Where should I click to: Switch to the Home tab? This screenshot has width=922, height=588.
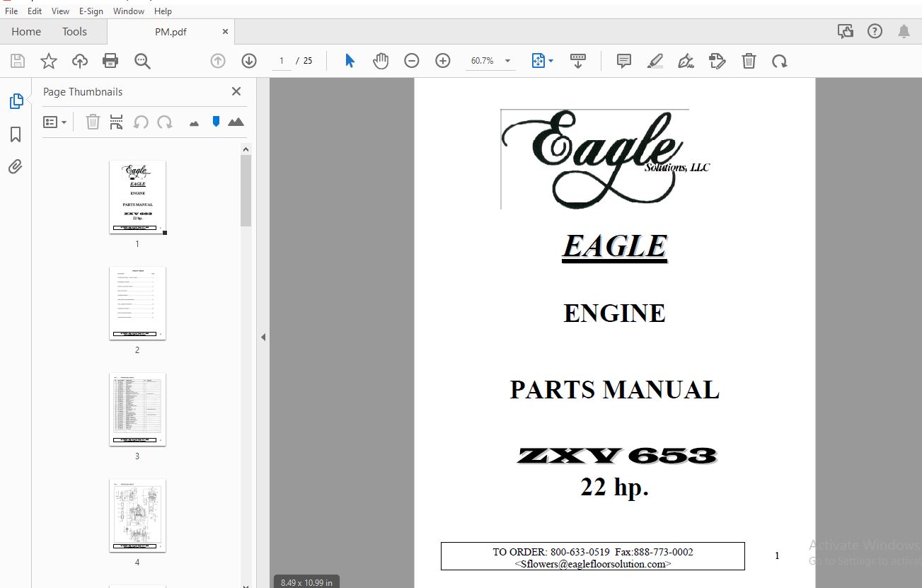click(x=26, y=31)
